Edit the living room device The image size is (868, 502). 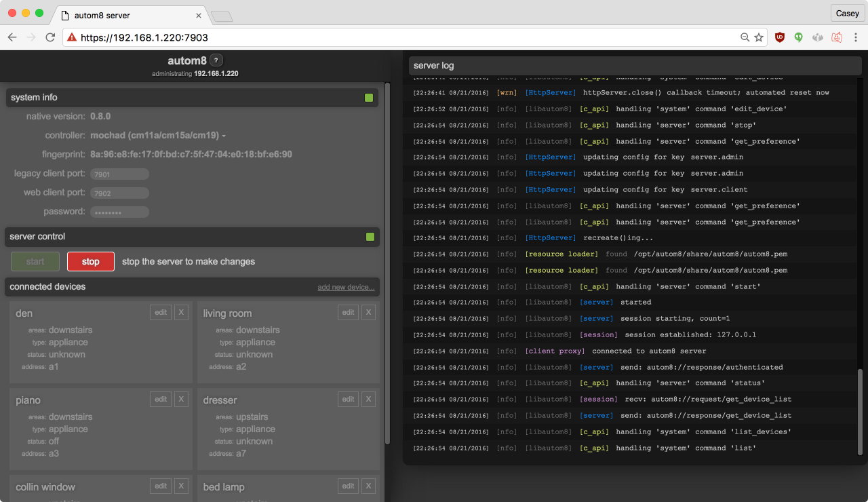[348, 312]
